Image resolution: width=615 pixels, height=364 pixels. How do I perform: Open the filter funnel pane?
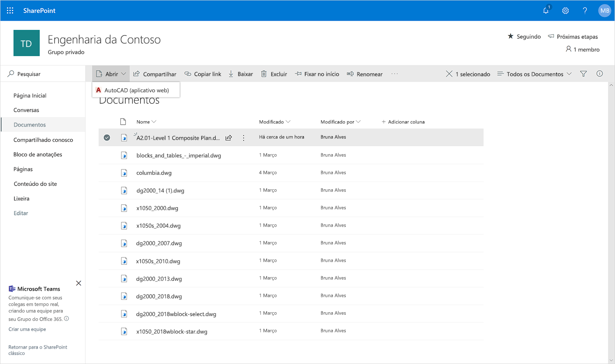pyautogui.click(x=583, y=74)
